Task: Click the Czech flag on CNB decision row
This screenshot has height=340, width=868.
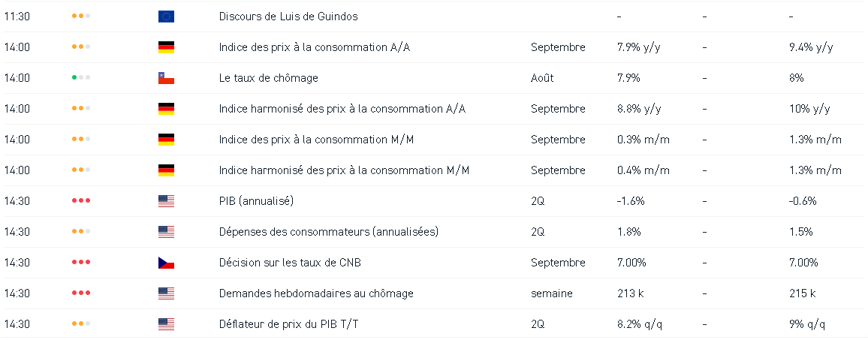Action: coord(166,263)
